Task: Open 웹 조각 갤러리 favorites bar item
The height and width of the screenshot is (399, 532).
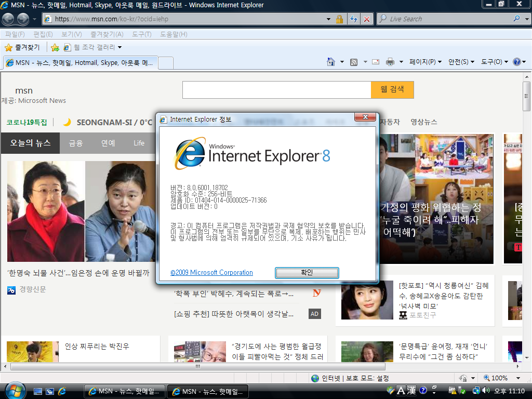Action: [x=92, y=47]
